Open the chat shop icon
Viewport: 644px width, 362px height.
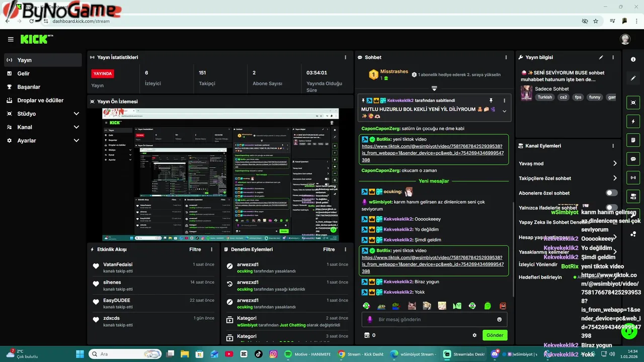(x=367, y=335)
